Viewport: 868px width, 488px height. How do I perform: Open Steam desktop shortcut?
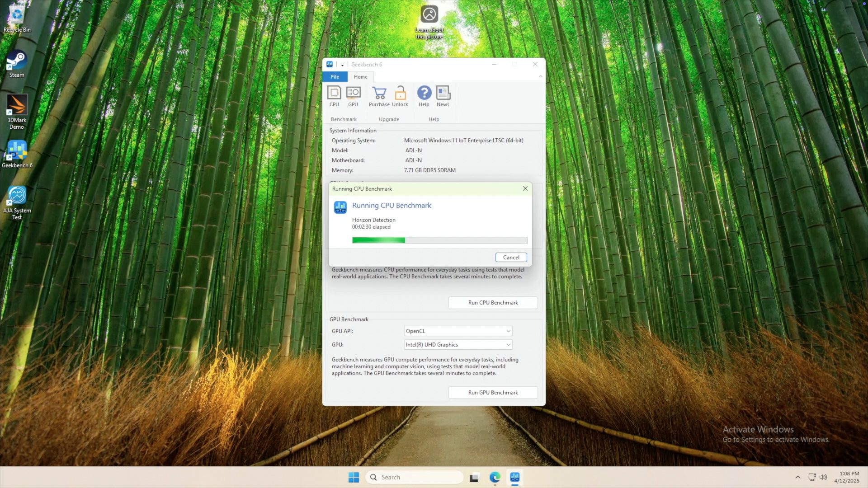tap(17, 64)
